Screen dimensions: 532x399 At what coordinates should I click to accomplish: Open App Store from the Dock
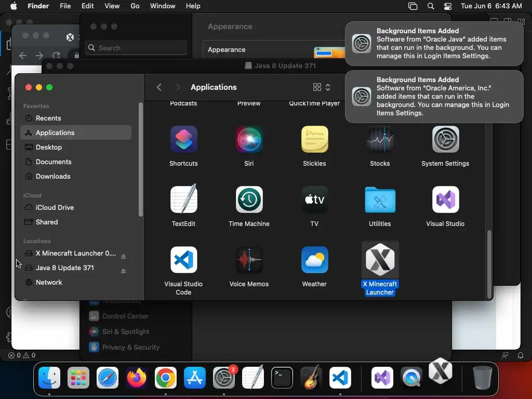[195, 378]
